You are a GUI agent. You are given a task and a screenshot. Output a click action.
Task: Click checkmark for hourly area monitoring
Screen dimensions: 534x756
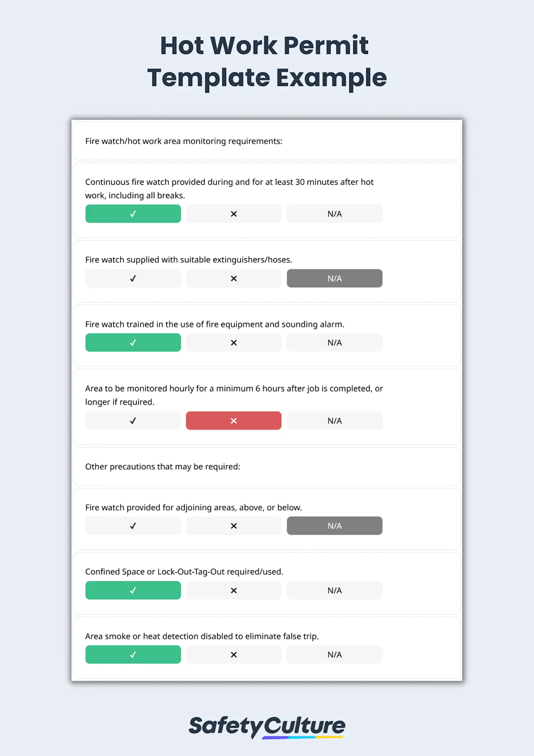(133, 420)
